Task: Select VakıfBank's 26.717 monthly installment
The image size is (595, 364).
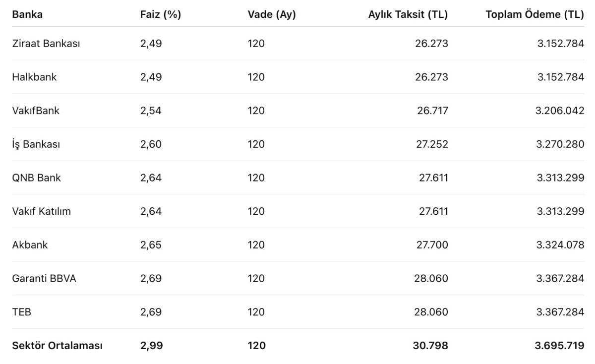Action: pos(432,111)
